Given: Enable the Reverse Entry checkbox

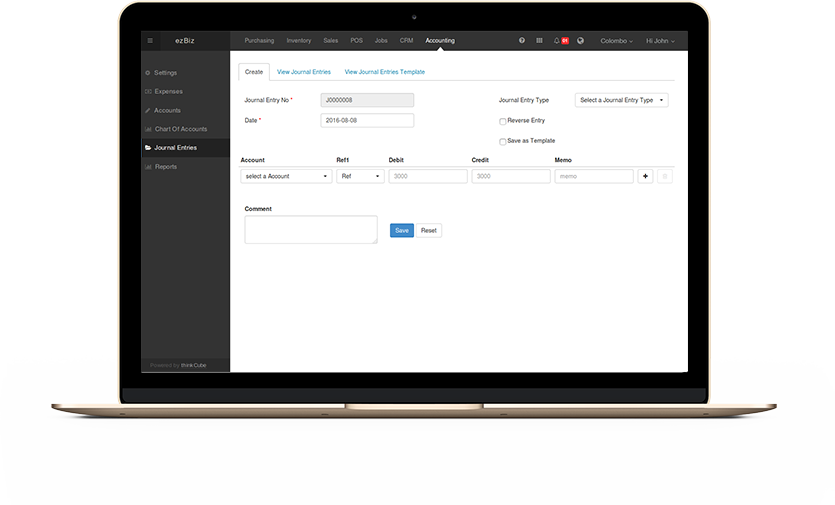Looking at the screenshot, I should (502, 121).
